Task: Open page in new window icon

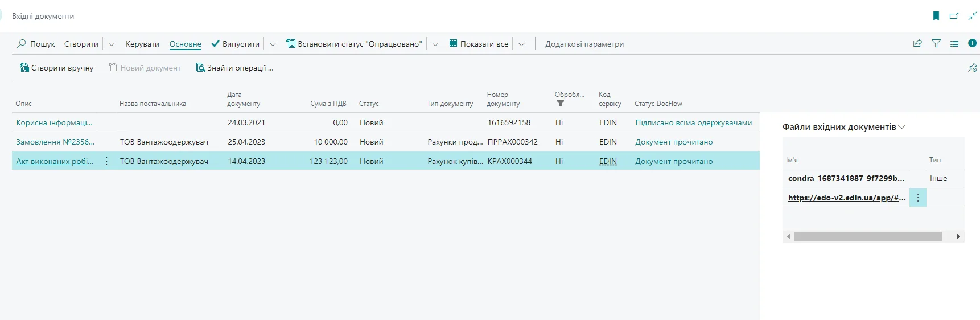Action: pos(954,16)
